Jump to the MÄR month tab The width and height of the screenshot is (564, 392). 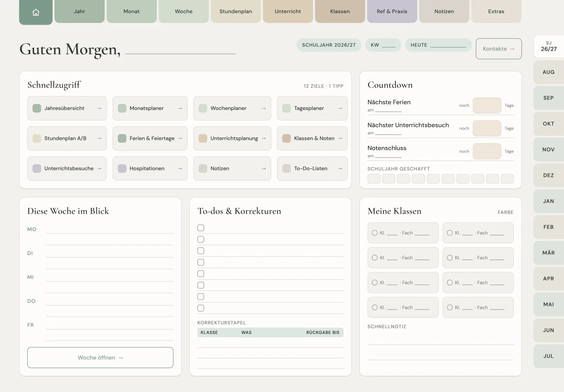click(x=548, y=253)
